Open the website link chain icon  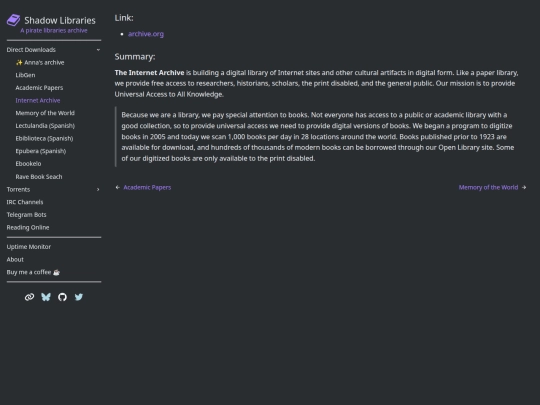click(x=29, y=297)
